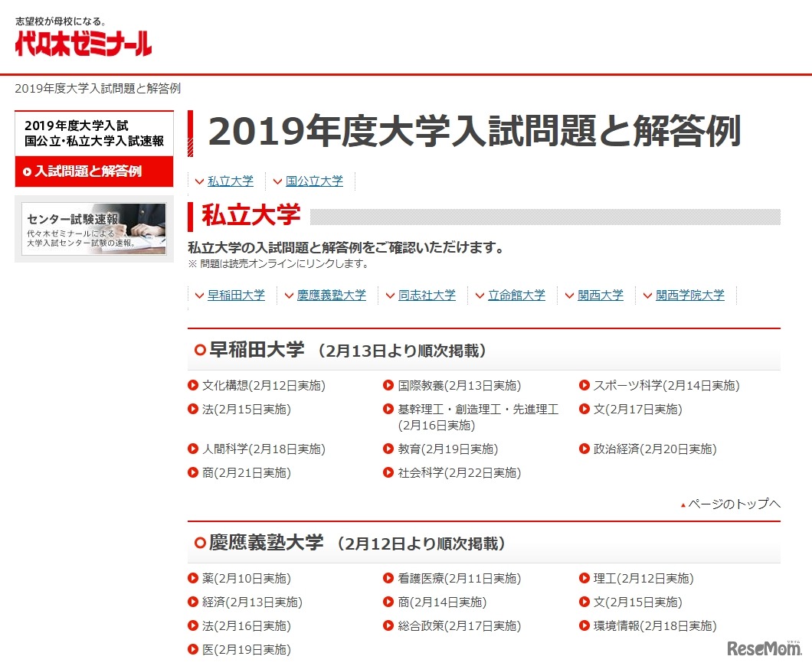Open Waseda 人間科学(2月18日実施)

[264, 449]
